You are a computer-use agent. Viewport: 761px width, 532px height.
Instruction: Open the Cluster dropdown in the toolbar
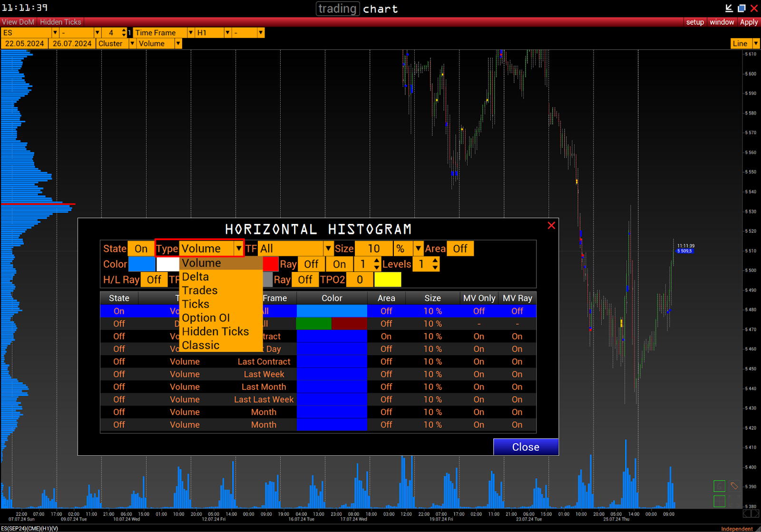(x=132, y=44)
